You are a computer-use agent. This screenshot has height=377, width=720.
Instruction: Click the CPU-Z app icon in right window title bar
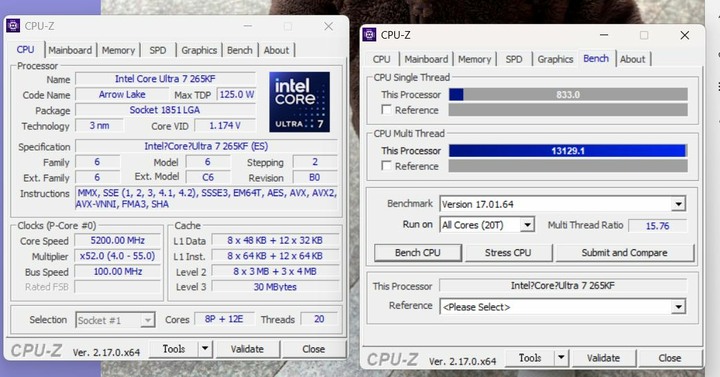(x=369, y=34)
